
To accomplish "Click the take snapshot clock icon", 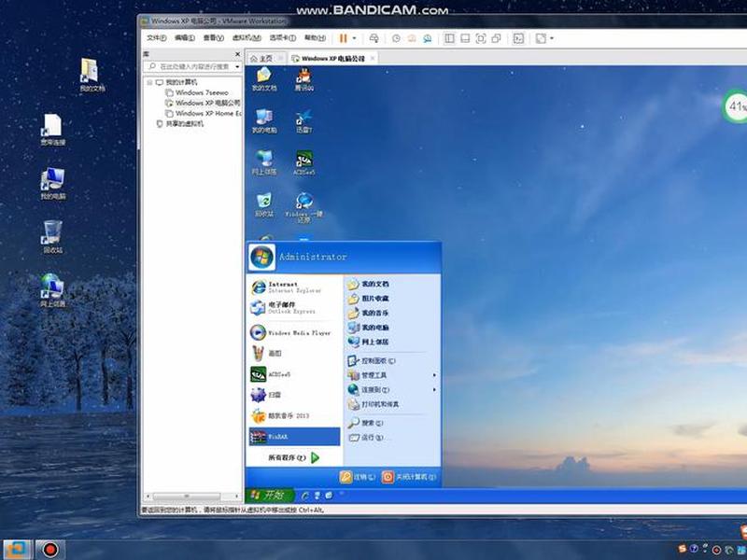I will point(396,38).
